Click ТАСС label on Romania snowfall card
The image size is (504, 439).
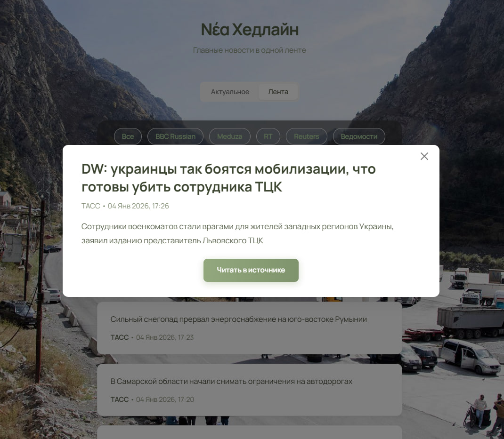(x=120, y=337)
